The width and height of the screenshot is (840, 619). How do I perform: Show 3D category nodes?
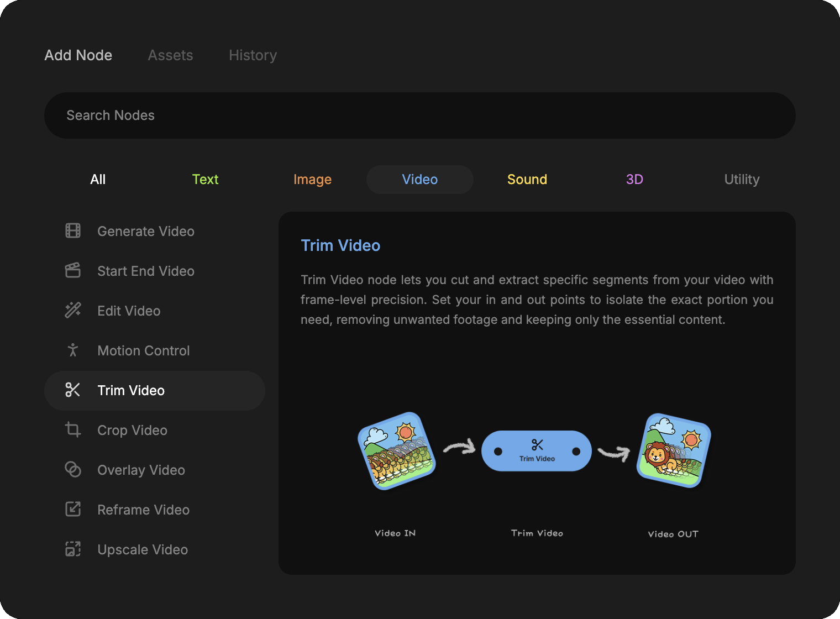634,180
